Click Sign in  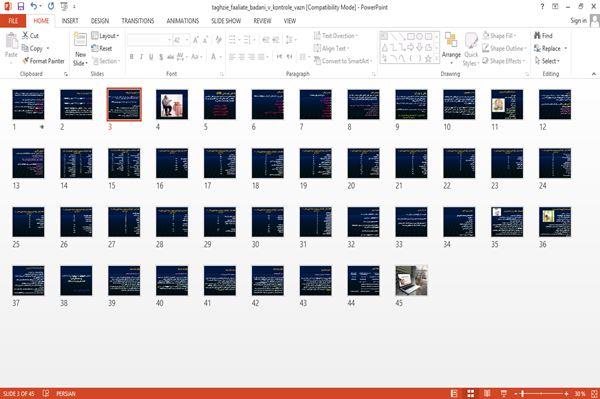(579, 21)
